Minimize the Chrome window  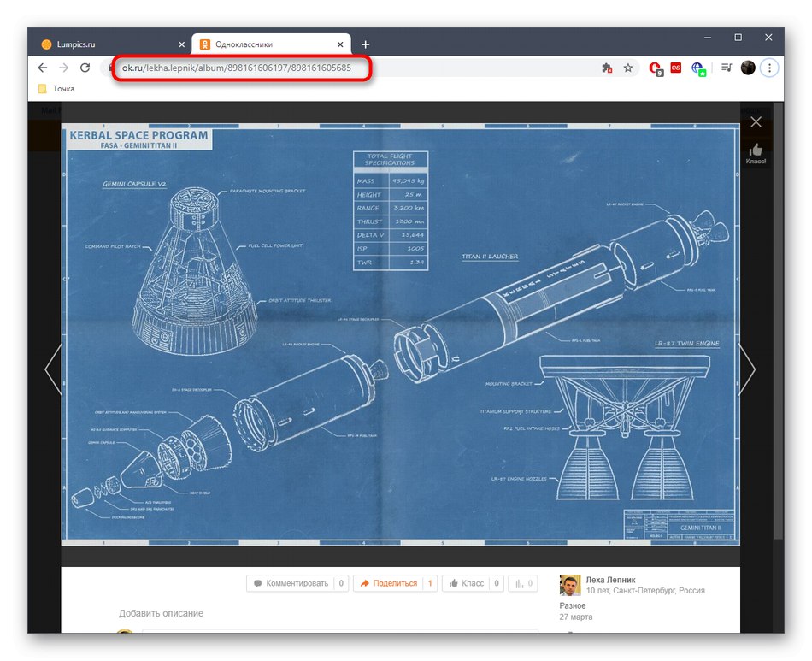click(708, 38)
